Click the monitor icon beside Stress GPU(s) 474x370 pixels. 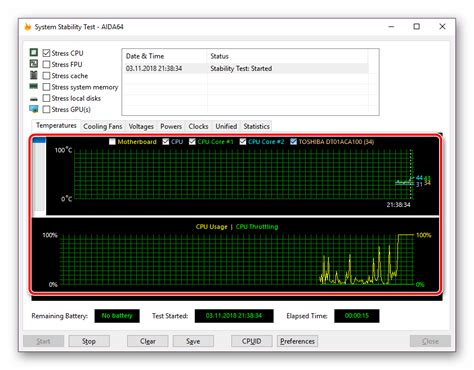pyautogui.click(x=34, y=109)
